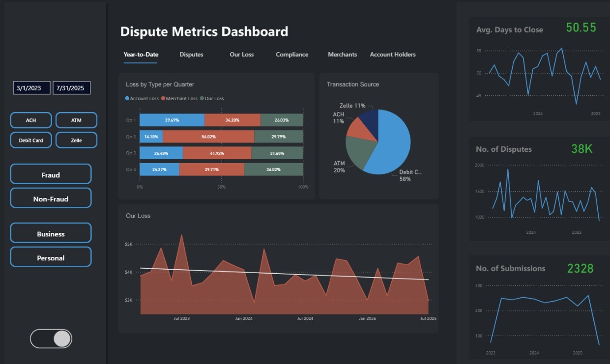
Task: Select the Zelle filter
Action: click(x=76, y=140)
